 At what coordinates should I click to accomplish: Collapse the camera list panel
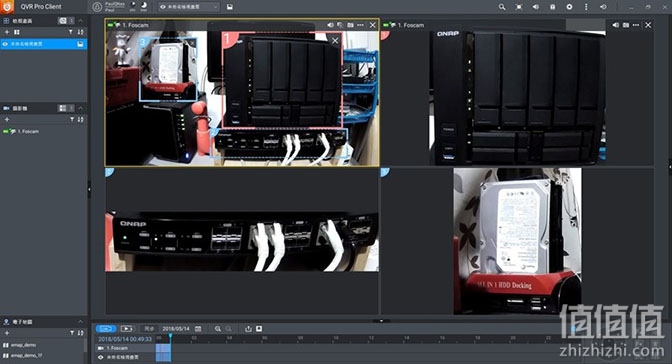tap(80, 108)
